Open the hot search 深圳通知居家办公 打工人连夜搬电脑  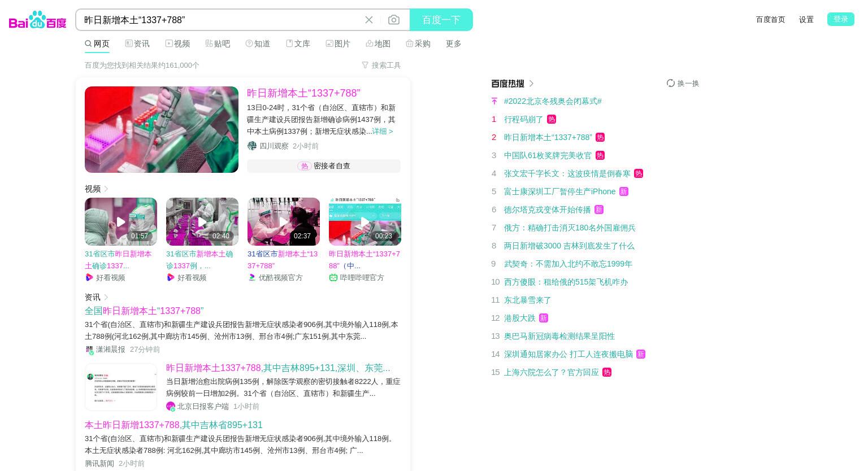568,354
